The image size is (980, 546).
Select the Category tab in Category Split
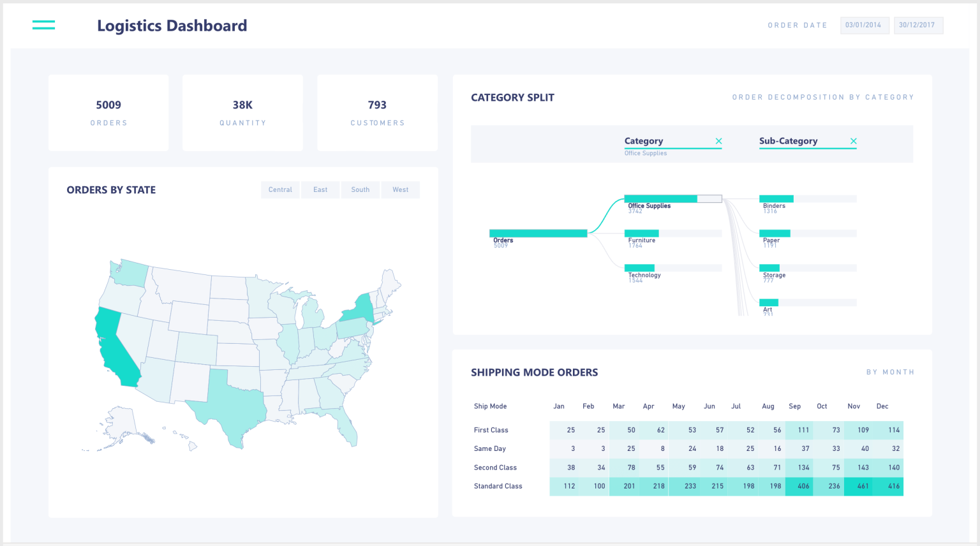coord(644,141)
